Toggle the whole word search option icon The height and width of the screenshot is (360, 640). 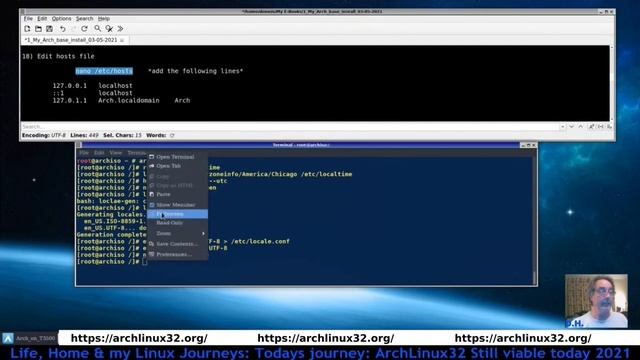point(600,127)
